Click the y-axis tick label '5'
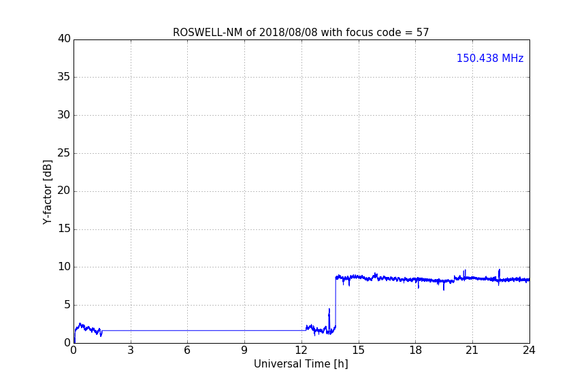The width and height of the screenshot is (588, 392). point(67,305)
